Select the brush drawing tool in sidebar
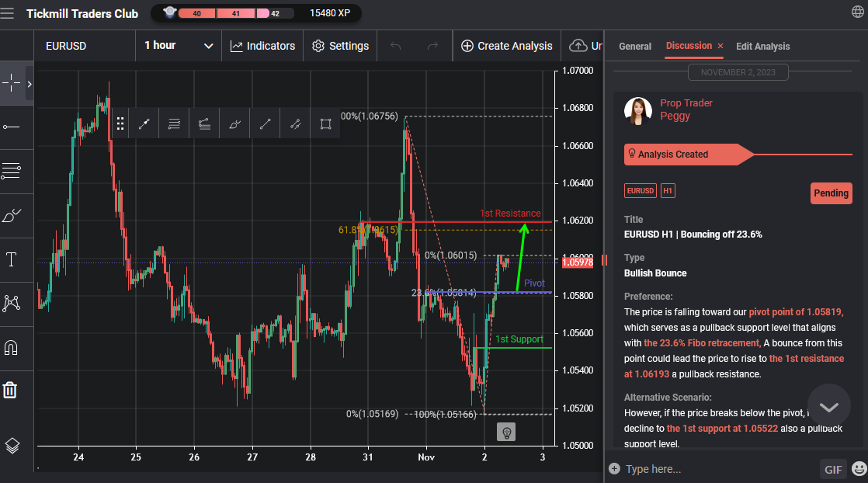Viewport: 868px width, 483px height. (11, 215)
